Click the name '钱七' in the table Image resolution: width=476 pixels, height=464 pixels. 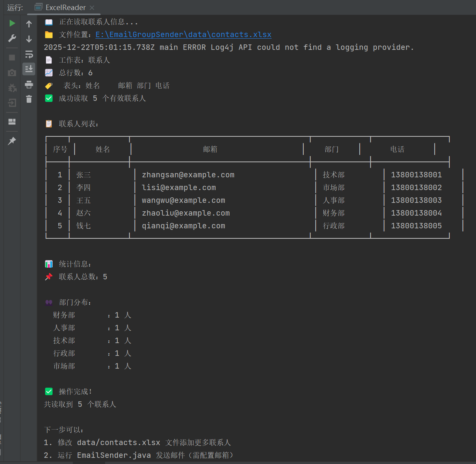(83, 226)
